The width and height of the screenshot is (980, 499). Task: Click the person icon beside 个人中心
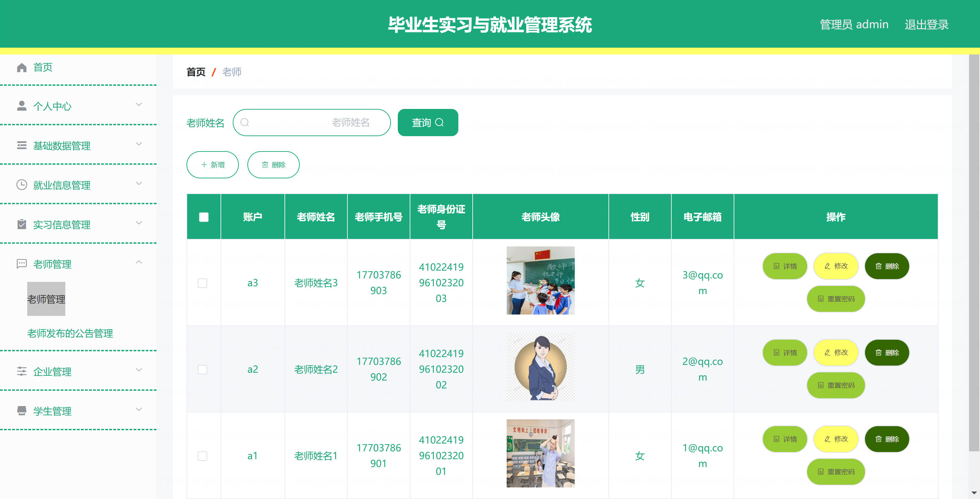point(22,106)
